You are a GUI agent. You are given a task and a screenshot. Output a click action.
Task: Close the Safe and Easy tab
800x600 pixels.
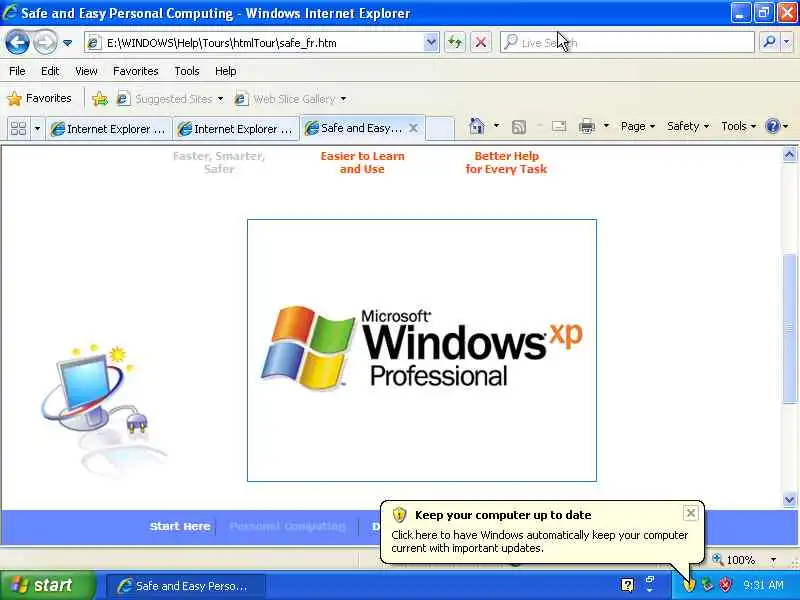414,128
